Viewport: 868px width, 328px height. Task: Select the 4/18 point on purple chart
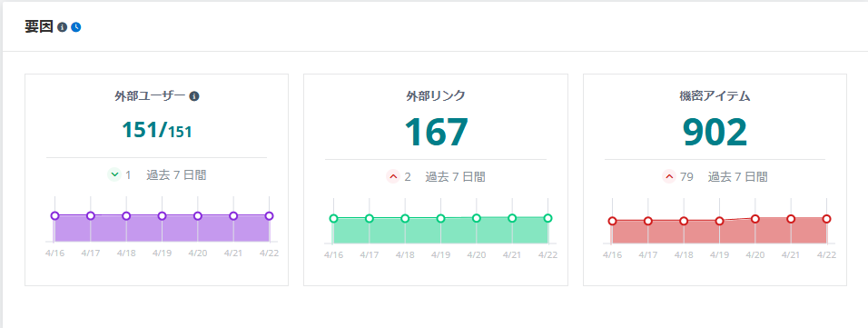(x=126, y=216)
